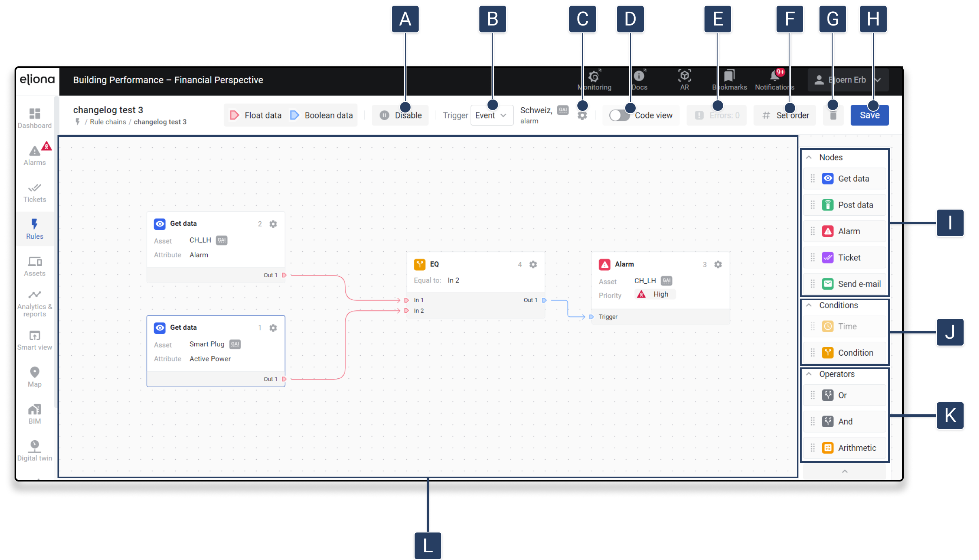Image resolution: width=979 pixels, height=560 pixels.
Task: Open settings gear on EQ node
Action: coord(533,264)
